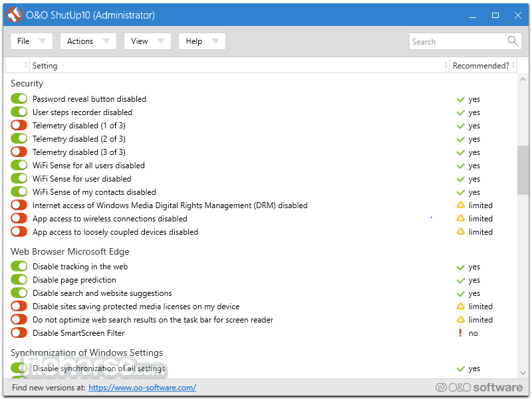Click the green checkmark for Telemetry disabled (1 of 3)

[x=460, y=126]
